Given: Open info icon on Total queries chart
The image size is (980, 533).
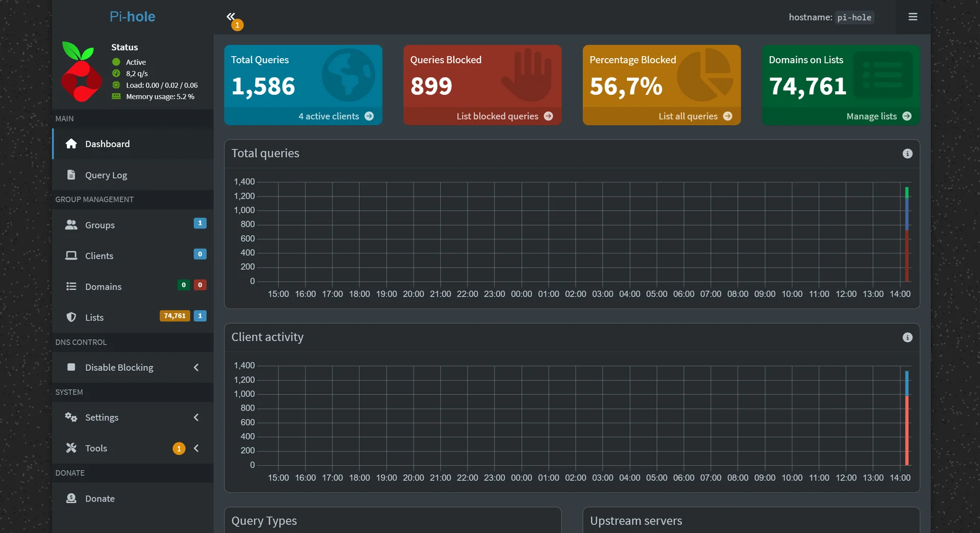Looking at the screenshot, I should [908, 154].
